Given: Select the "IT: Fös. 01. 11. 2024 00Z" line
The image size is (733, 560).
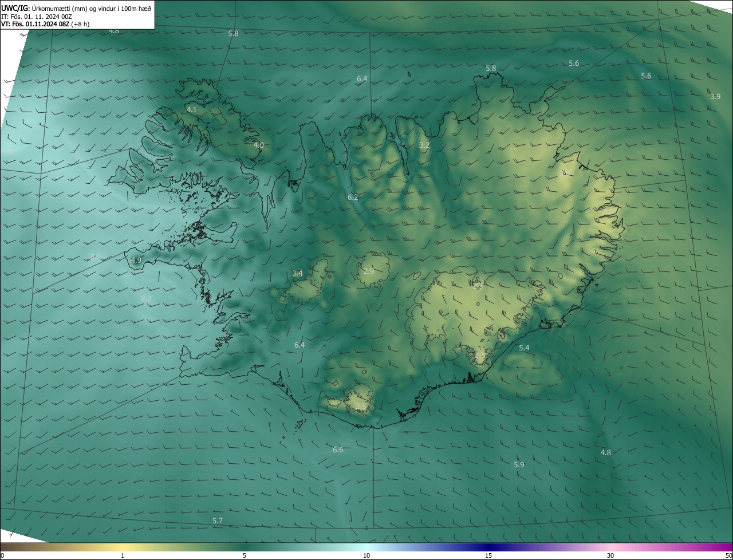Looking at the screenshot, I should (x=36, y=17).
